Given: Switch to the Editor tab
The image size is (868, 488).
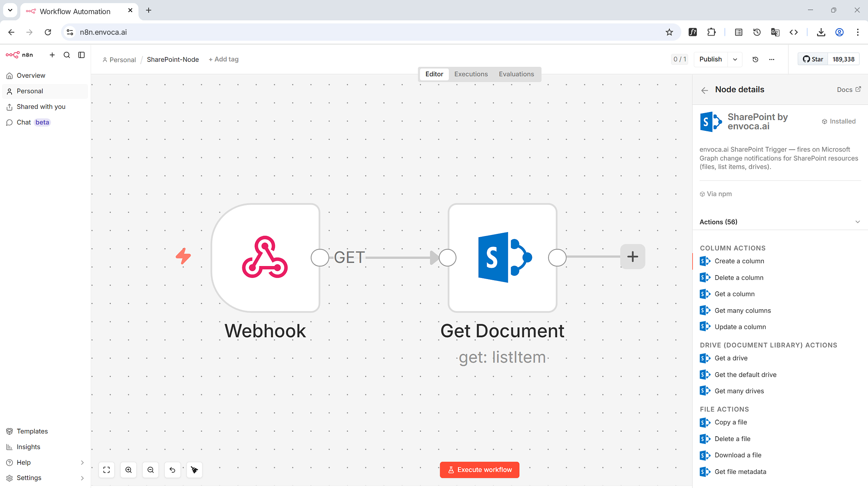Looking at the screenshot, I should 434,74.
